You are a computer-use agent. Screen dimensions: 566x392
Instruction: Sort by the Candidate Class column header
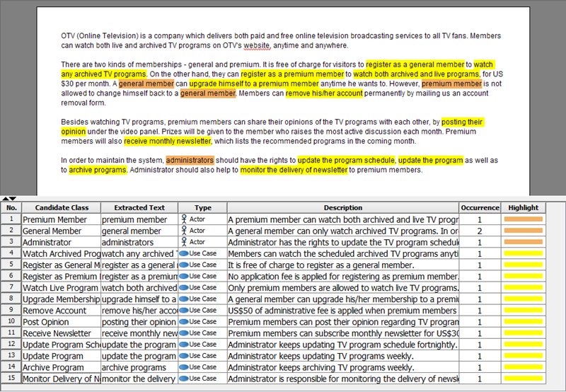(x=62, y=207)
